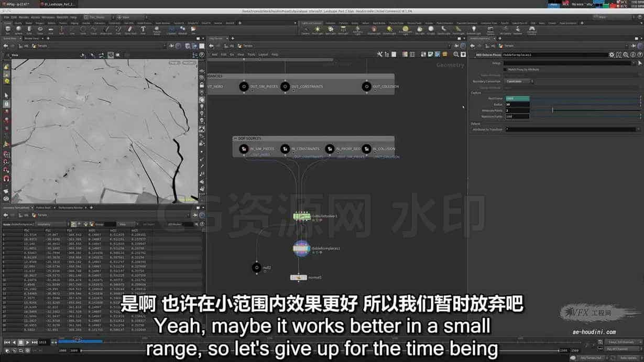Open node info icon in parameters

(632, 54)
